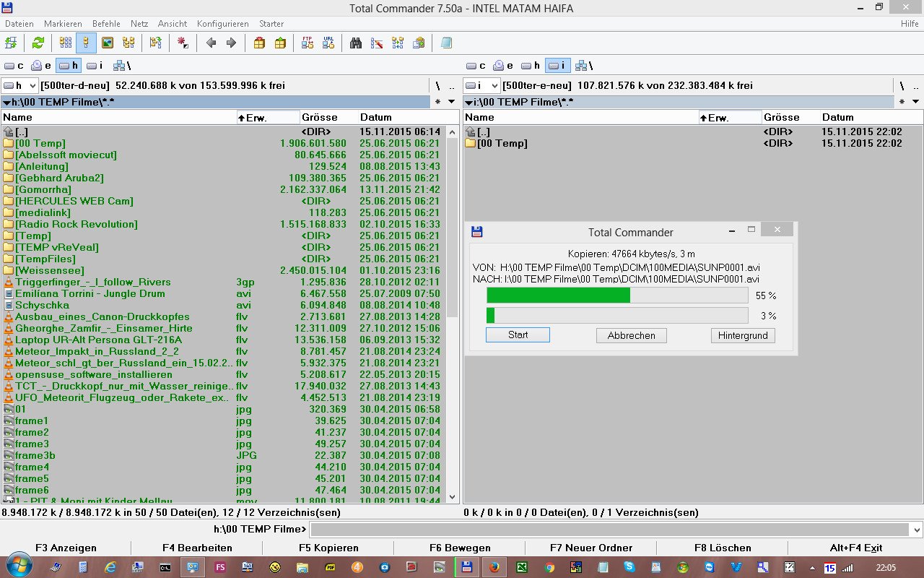Click the Abbrechen button in copy dialog

coord(632,335)
